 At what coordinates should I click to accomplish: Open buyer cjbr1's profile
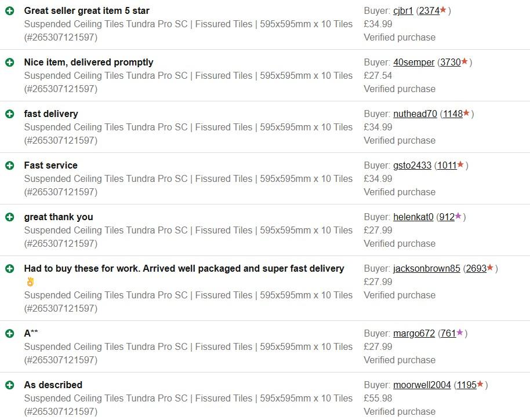point(403,10)
